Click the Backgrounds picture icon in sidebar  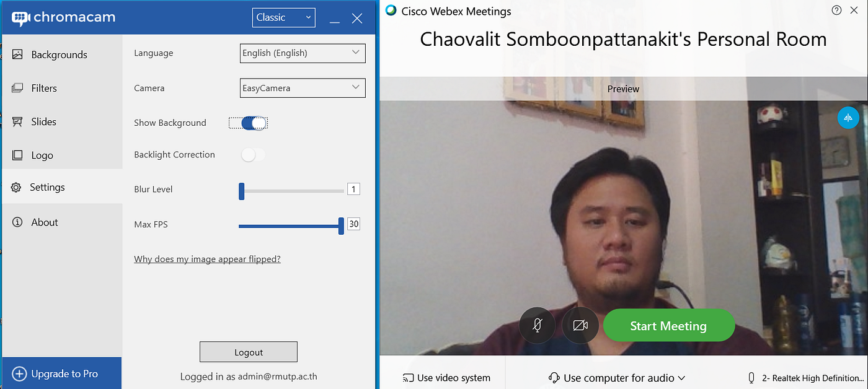tap(17, 55)
